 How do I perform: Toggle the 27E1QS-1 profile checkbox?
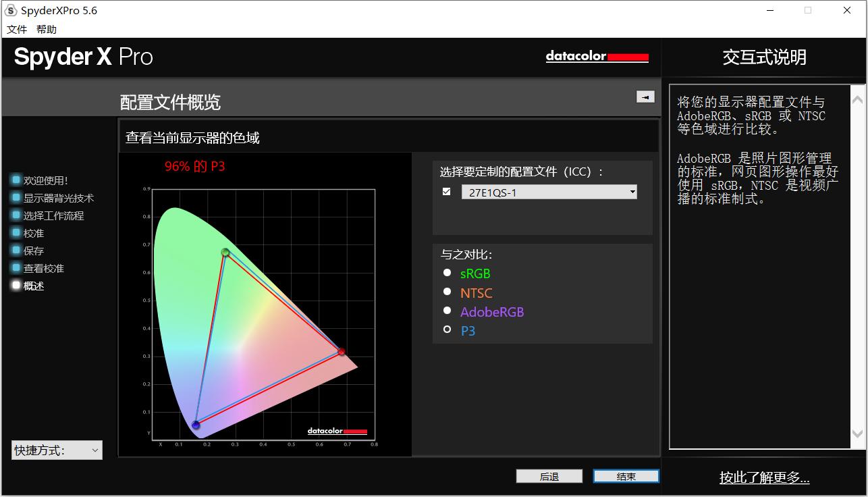click(446, 192)
